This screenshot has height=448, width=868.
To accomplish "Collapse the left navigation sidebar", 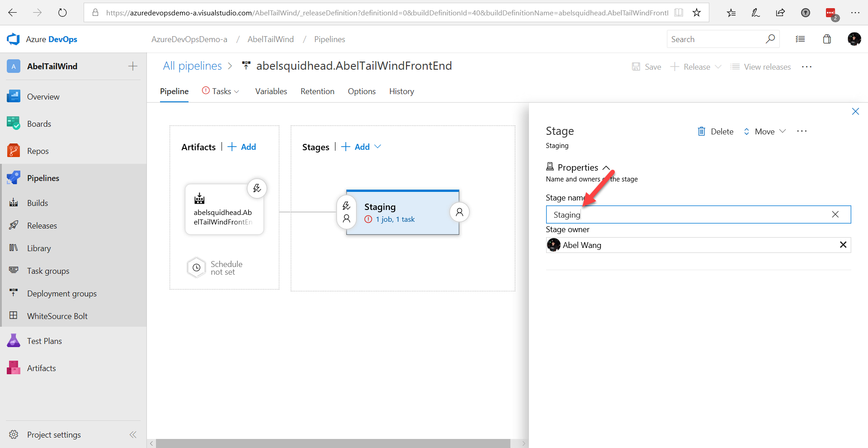I will pyautogui.click(x=133, y=434).
